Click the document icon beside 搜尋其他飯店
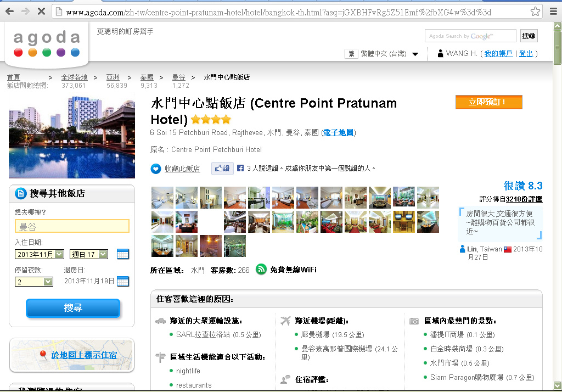This screenshot has width=562, height=392. [x=20, y=193]
